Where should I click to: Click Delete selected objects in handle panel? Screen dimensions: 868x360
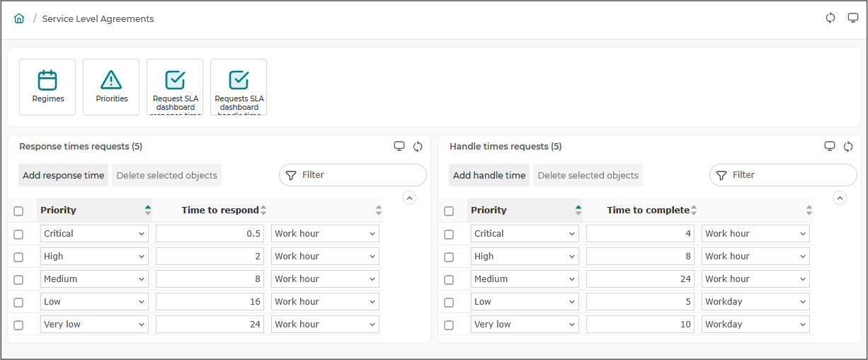click(588, 175)
